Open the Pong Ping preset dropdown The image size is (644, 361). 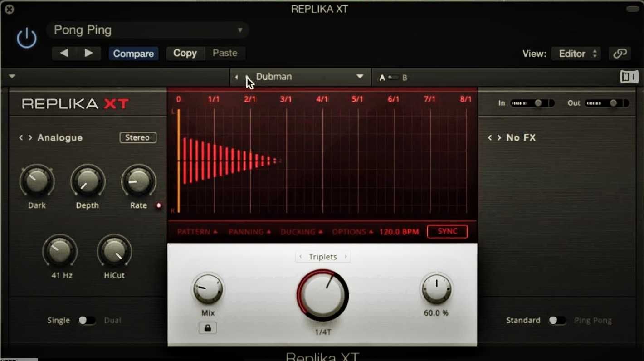(148, 30)
